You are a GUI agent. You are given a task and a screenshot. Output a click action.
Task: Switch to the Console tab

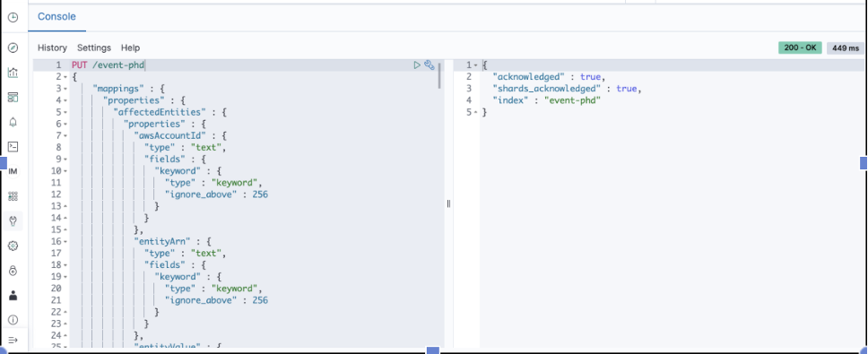click(56, 17)
